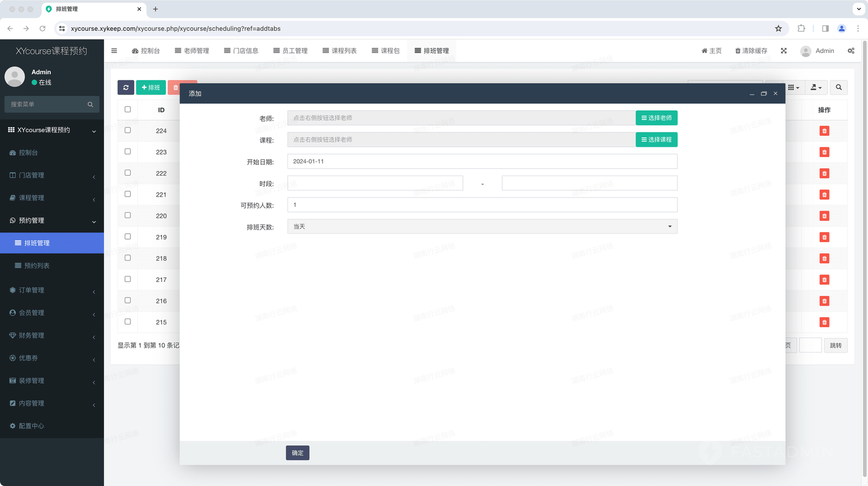Toggle the sidebar hamburger menu icon
Viewport: 868px width, 486px height.
114,51
